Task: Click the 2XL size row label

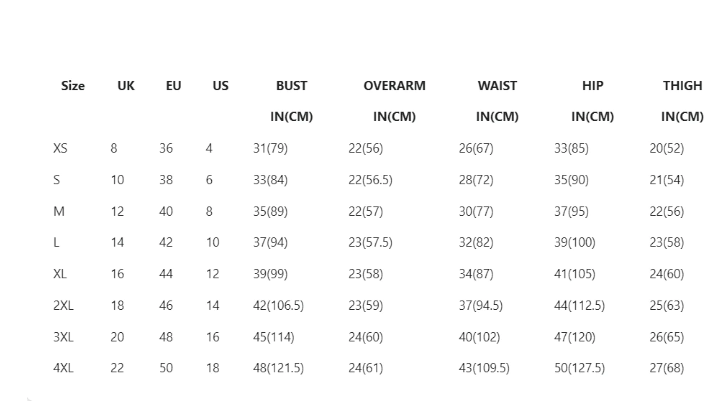Action: pyautogui.click(x=63, y=305)
